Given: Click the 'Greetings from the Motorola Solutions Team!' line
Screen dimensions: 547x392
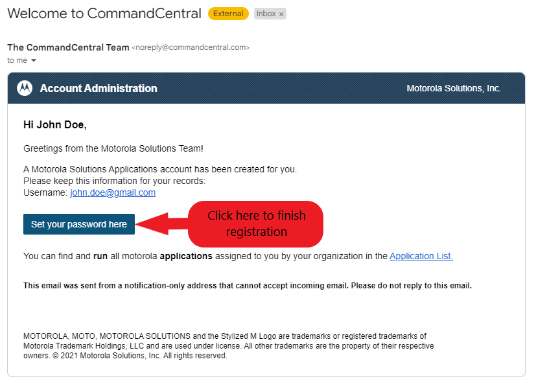Looking at the screenshot, I should click(113, 148).
